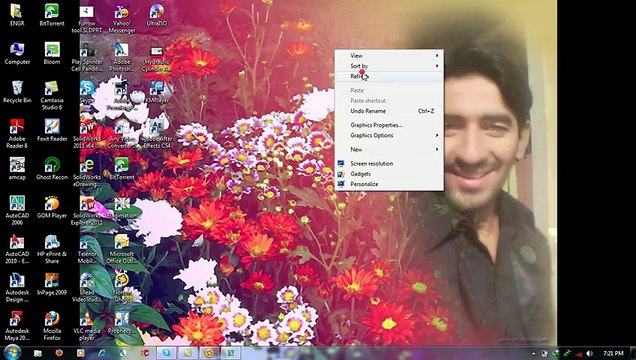Select the Telenor Mobile desktop shortcut
636x360 pixels.
tap(87, 249)
